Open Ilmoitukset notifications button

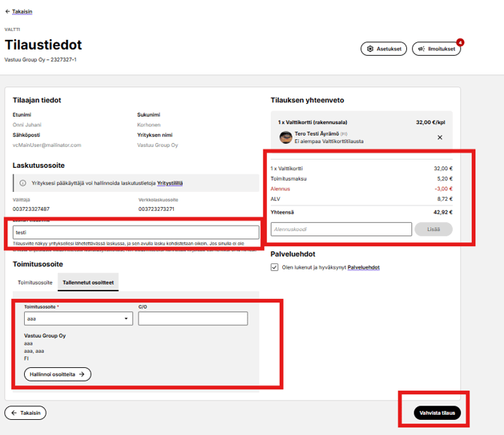point(436,49)
